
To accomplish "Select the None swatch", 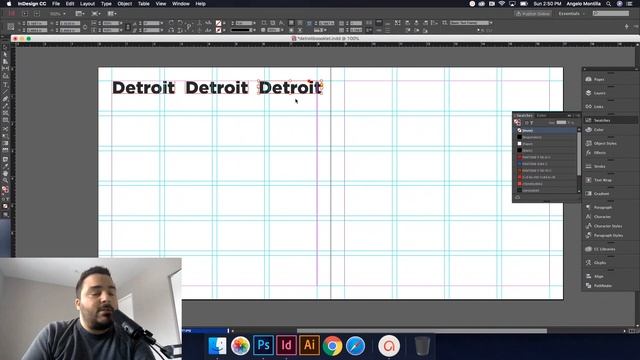I will pos(546,131).
